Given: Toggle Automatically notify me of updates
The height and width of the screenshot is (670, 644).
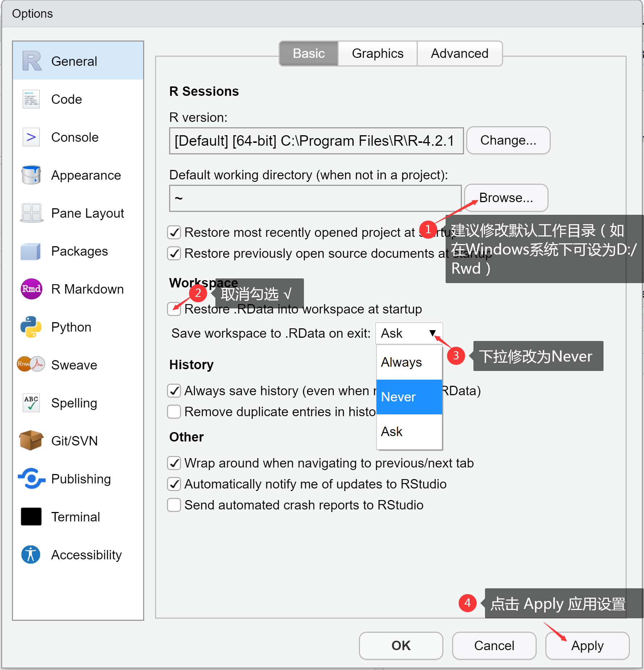Looking at the screenshot, I should click(174, 484).
